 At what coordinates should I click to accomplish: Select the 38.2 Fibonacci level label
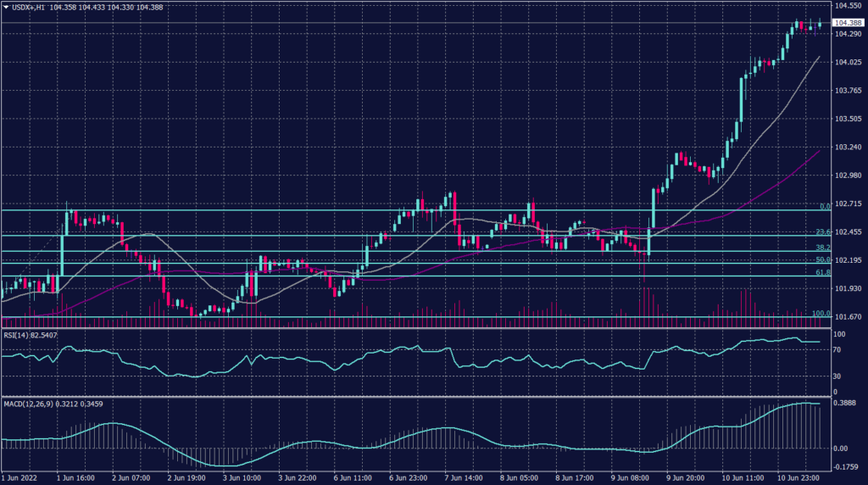[822, 247]
